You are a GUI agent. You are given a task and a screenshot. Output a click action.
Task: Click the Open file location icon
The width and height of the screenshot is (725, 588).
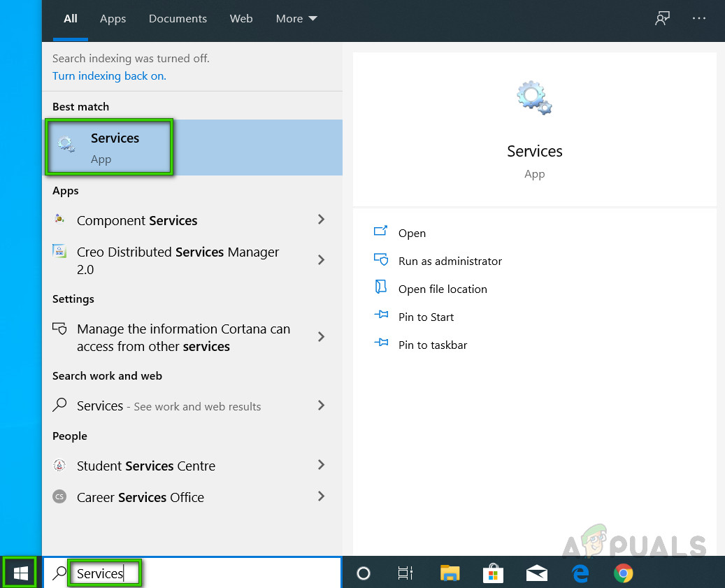point(380,287)
